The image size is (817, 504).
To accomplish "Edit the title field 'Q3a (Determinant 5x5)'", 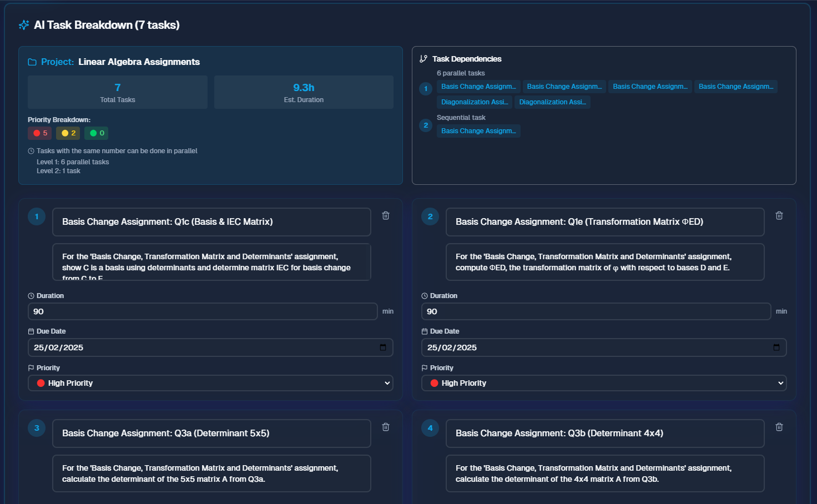I will tap(211, 434).
